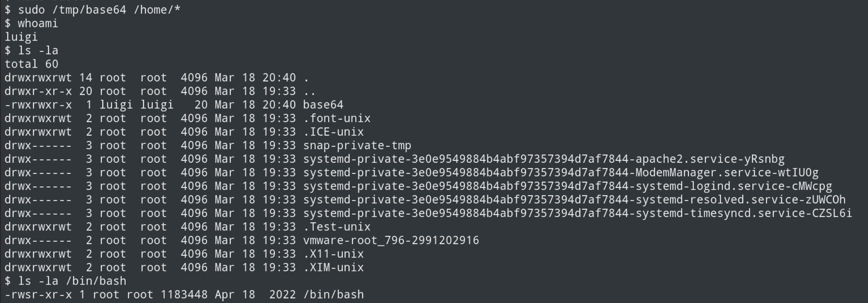The height and width of the screenshot is (303, 868).
Task: Click the "ls -la /bin/bash" command
Action: point(72,281)
